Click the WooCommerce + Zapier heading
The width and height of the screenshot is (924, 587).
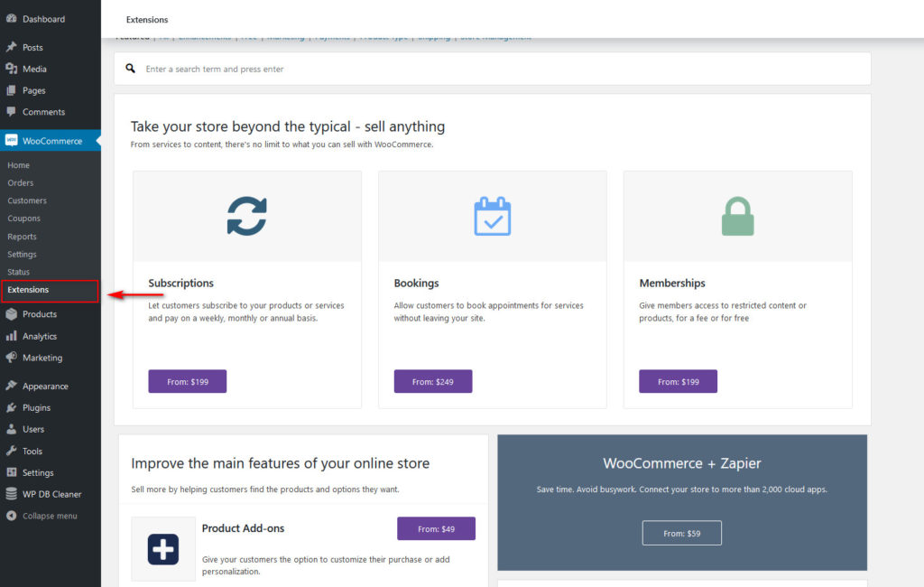(x=682, y=463)
